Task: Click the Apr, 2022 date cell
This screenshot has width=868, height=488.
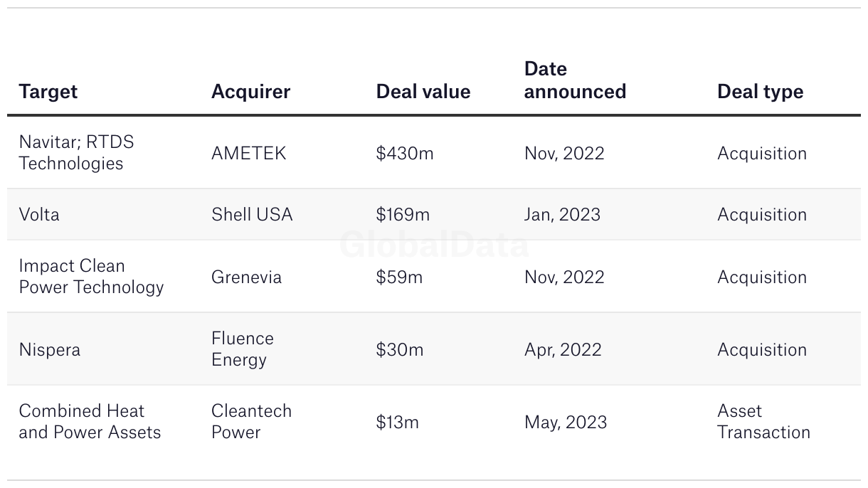Action: (x=563, y=349)
